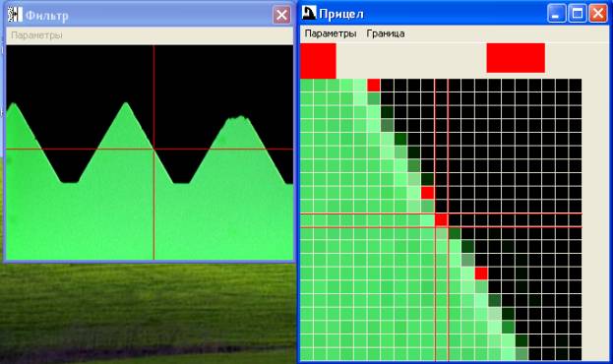The height and width of the screenshot is (364, 613).
Task: Click the tip of the middle green peak
Action: point(126,104)
